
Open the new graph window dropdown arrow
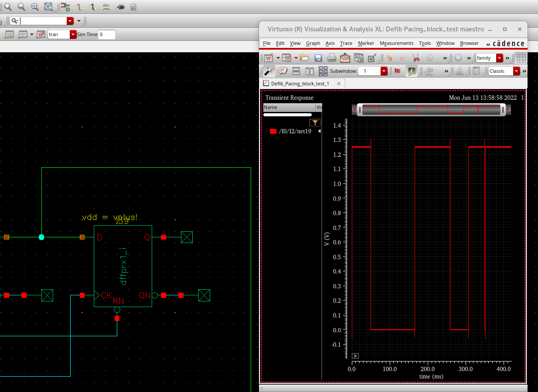click(278, 58)
